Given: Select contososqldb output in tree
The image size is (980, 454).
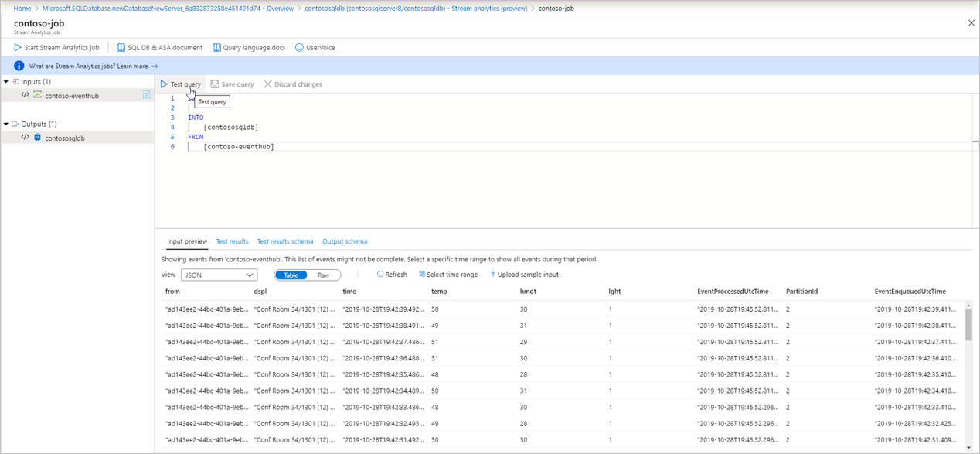Looking at the screenshot, I should [x=65, y=138].
